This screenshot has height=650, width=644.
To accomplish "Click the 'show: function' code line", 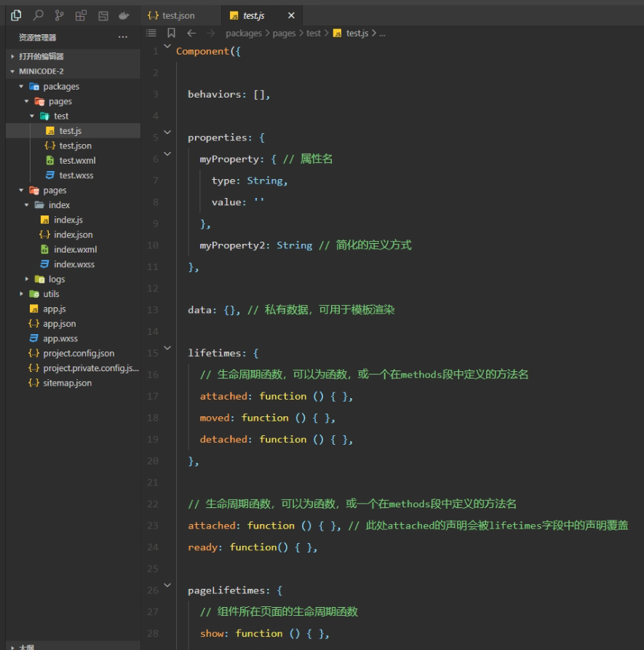I will coord(264,633).
